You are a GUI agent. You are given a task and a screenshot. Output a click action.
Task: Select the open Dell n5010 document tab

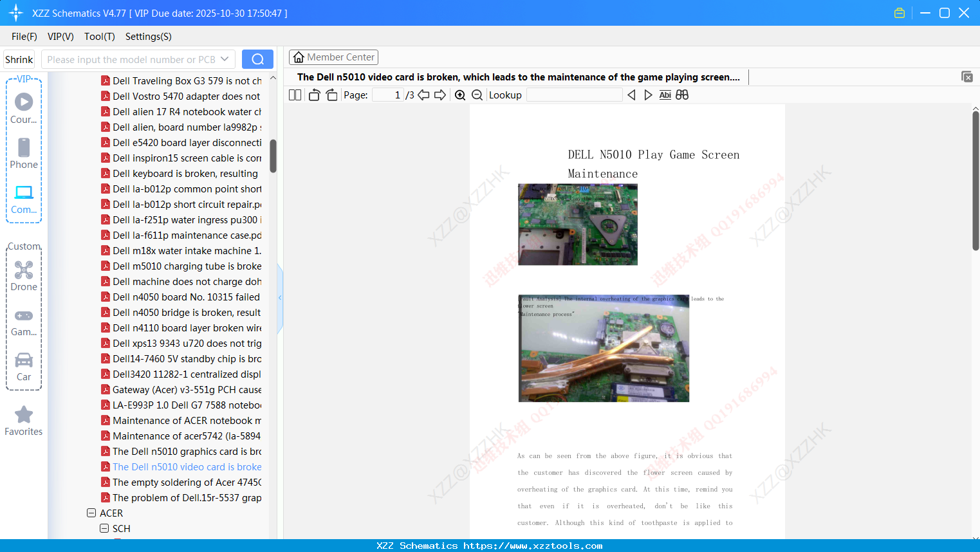[x=519, y=77]
